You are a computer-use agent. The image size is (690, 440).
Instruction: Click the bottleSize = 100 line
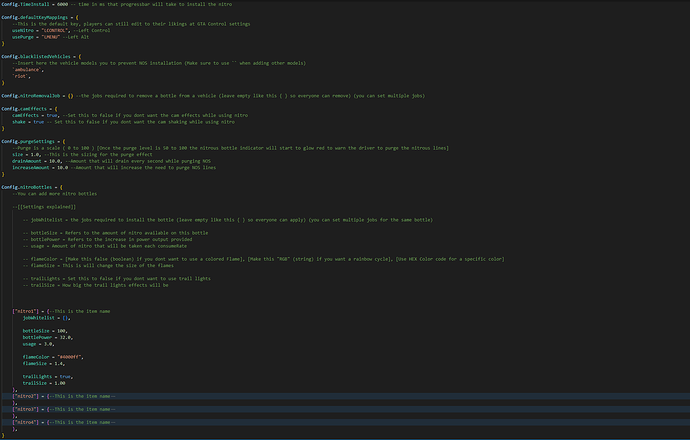coord(45,331)
